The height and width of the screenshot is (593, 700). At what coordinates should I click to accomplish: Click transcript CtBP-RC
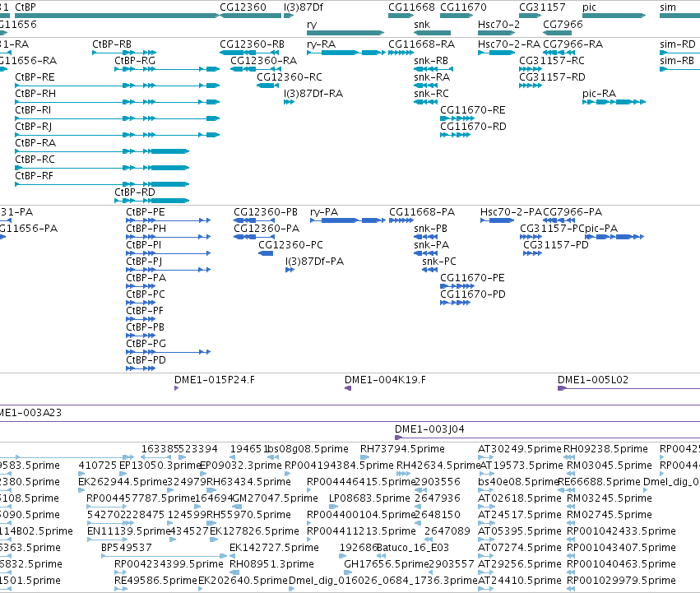[x=102, y=168]
